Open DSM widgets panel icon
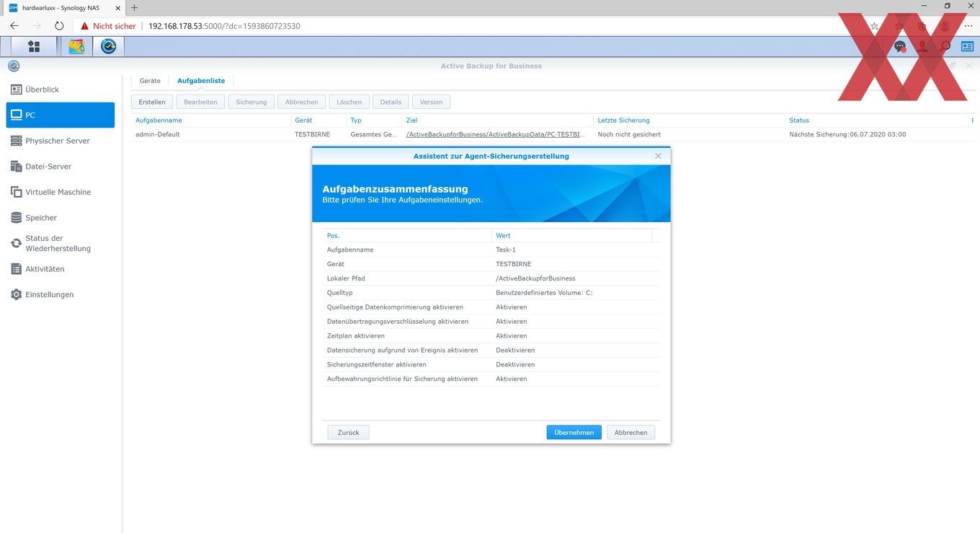This screenshot has width=980, height=533. (x=966, y=47)
